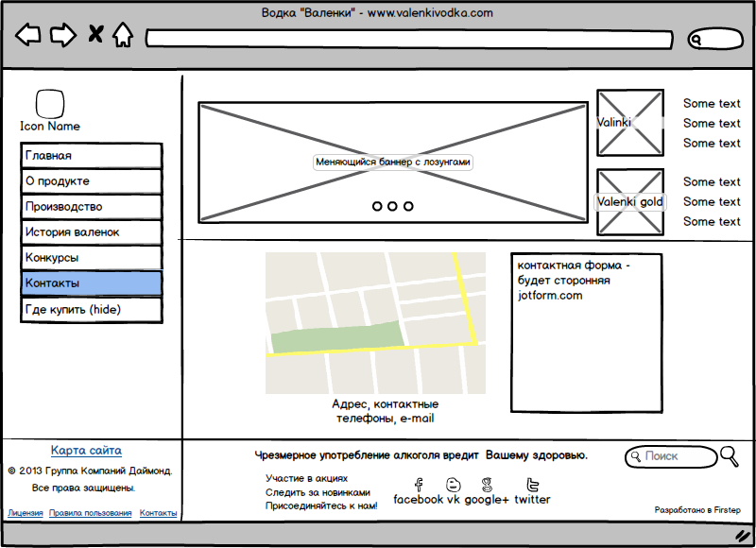Viewport: 756px width, 548px height.
Task: Open the Контакты footer link
Action: tap(158, 513)
